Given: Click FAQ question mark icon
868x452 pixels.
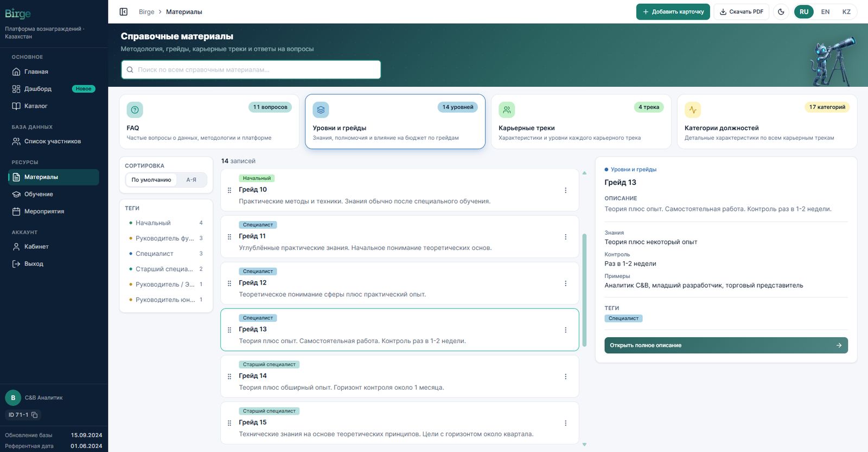Looking at the screenshot, I should point(135,110).
